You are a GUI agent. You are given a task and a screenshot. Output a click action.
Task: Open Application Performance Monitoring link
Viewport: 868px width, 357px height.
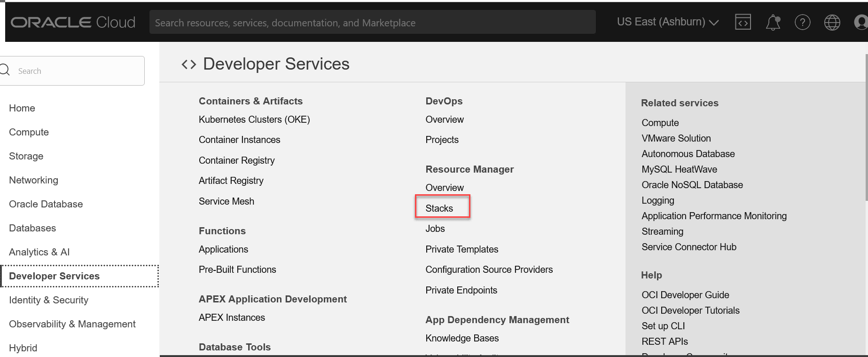pyautogui.click(x=714, y=216)
